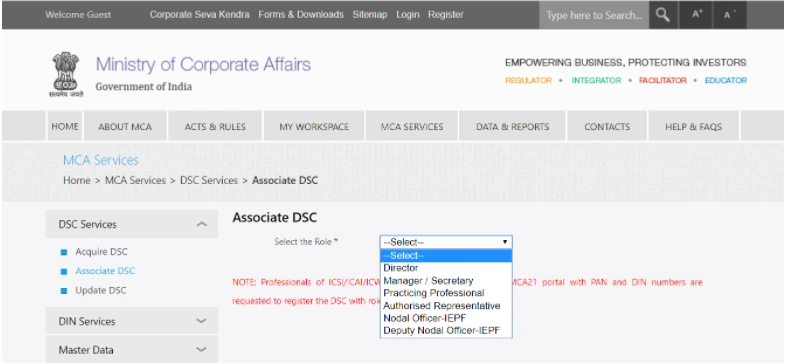Open the ACTS & RULES menu

click(x=215, y=127)
